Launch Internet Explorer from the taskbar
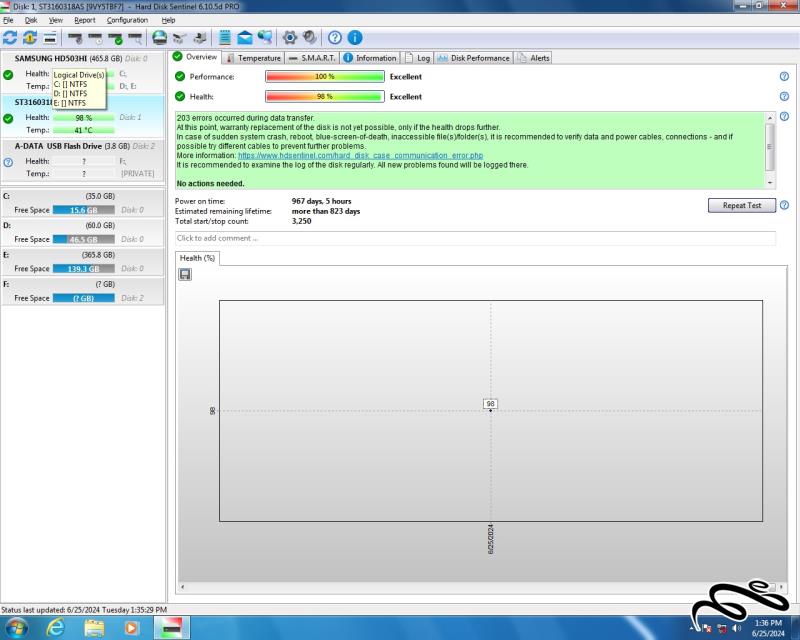800x640 pixels. tap(55, 627)
